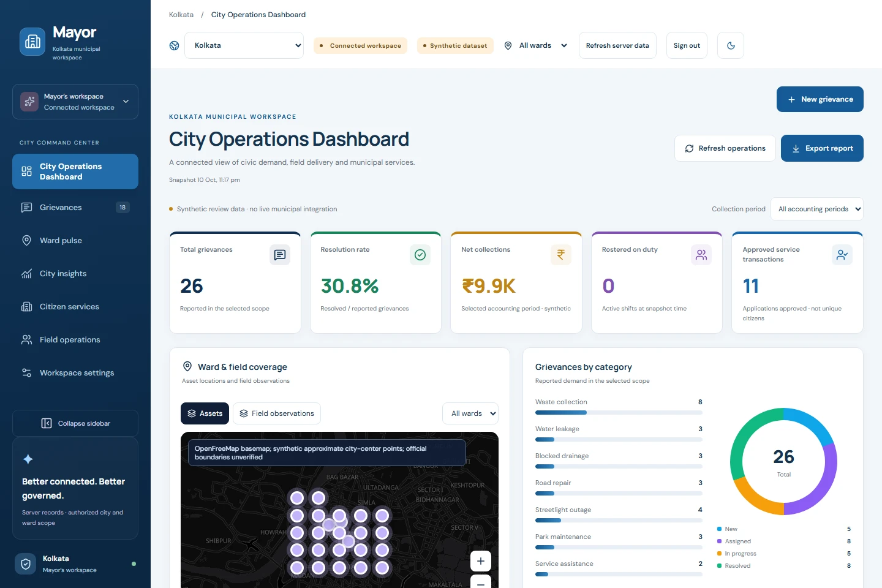Click the Waste collection progress bar
This screenshot has height=588, width=882.
tap(619, 413)
